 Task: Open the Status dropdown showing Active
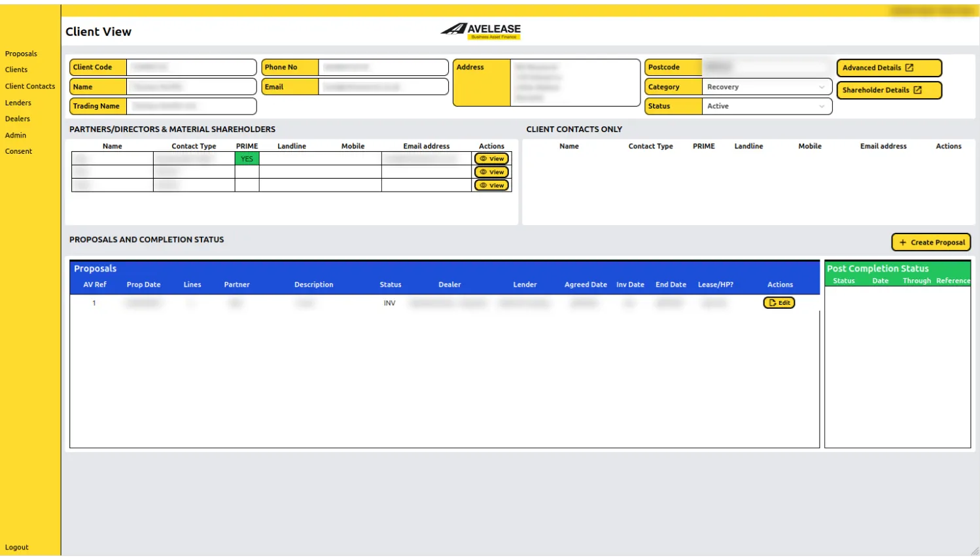[766, 106]
